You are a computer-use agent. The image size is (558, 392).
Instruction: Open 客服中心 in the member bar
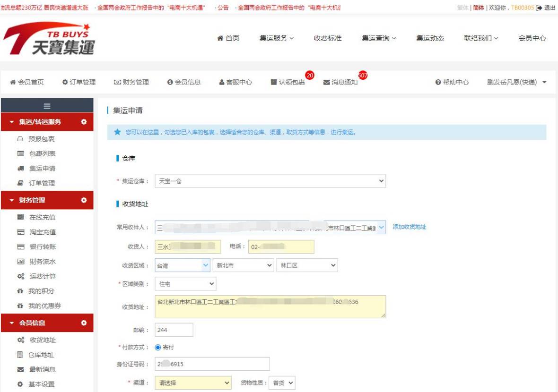(235, 83)
